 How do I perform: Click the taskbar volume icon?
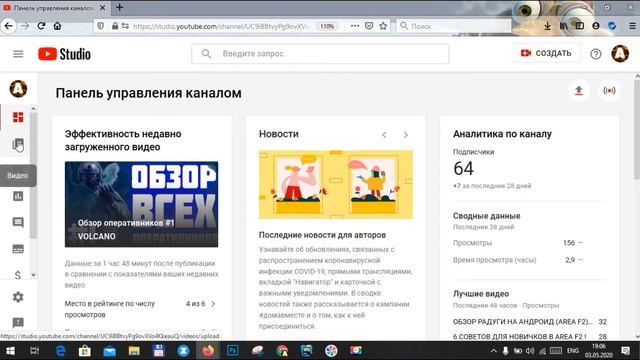(x=530, y=351)
